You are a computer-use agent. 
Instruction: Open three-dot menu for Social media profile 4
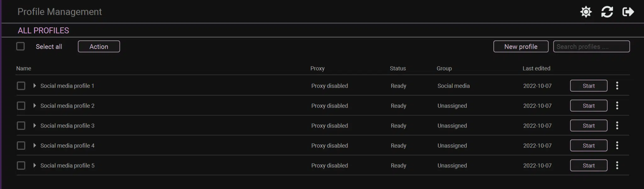(x=617, y=146)
